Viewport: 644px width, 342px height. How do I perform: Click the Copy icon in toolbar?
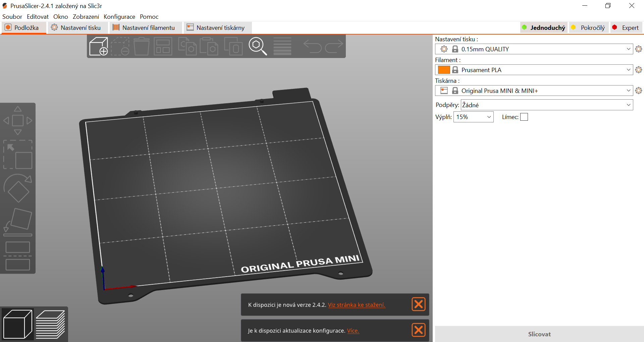[187, 46]
